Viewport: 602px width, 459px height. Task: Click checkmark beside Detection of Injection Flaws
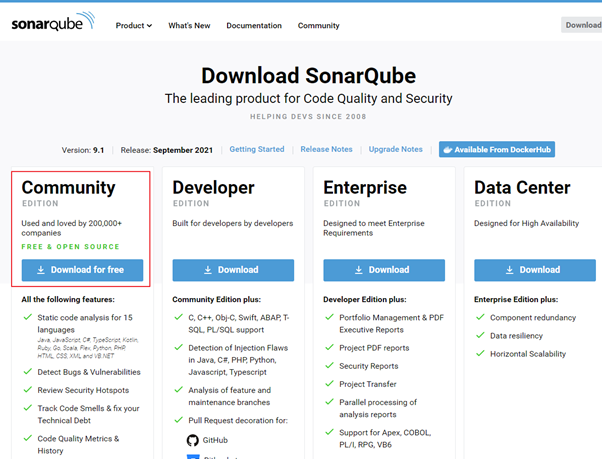[179, 347]
